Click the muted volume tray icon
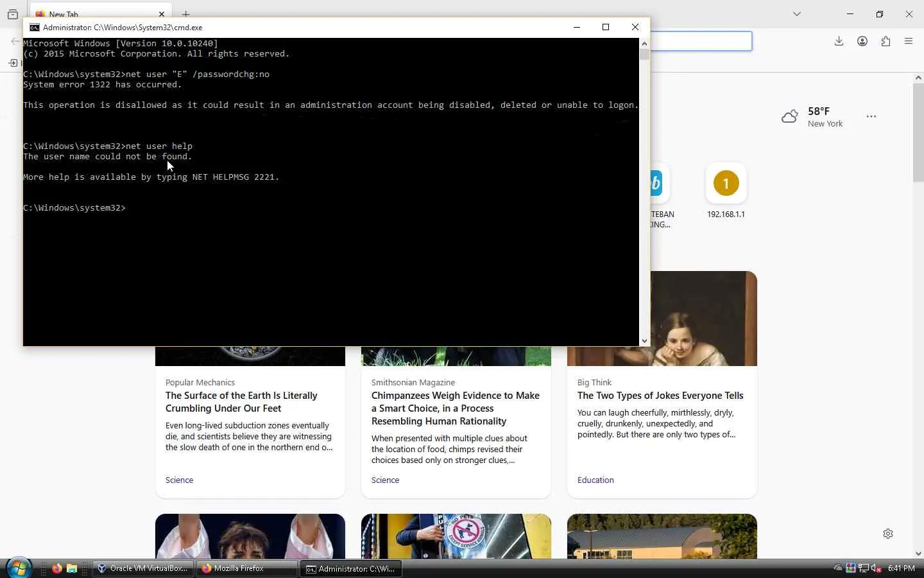 click(876, 568)
